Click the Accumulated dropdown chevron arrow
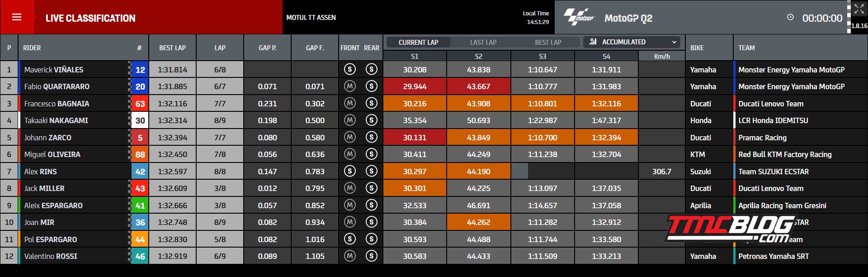 point(674,42)
